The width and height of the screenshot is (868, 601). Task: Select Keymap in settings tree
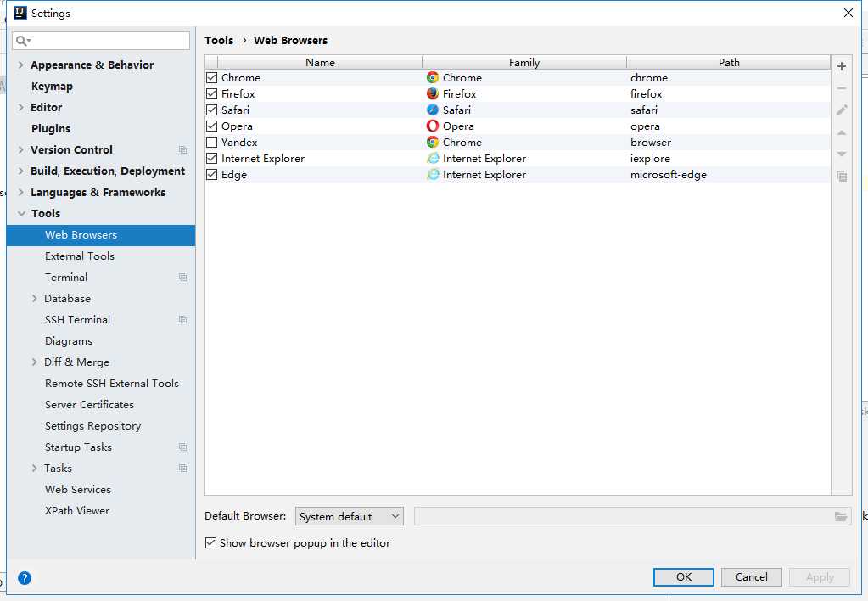52,87
